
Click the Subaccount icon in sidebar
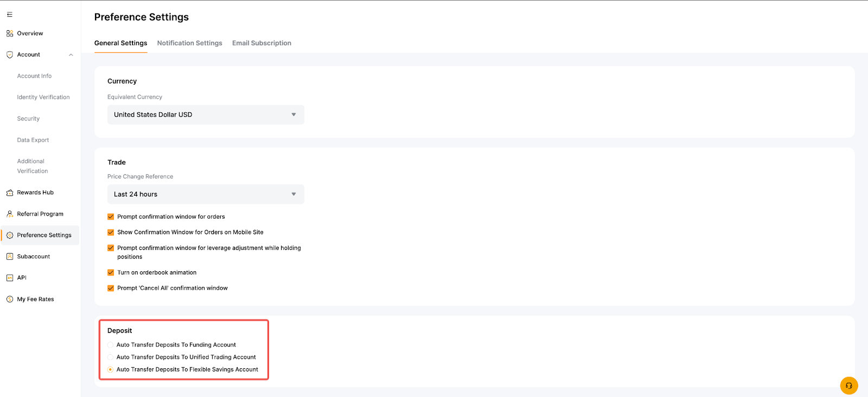[10, 257]
